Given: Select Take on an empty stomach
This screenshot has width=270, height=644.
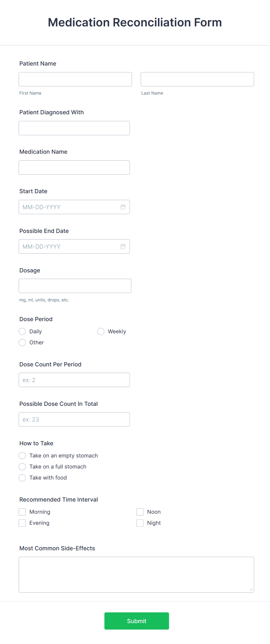Looking at the screenshot, I should 22,455.
